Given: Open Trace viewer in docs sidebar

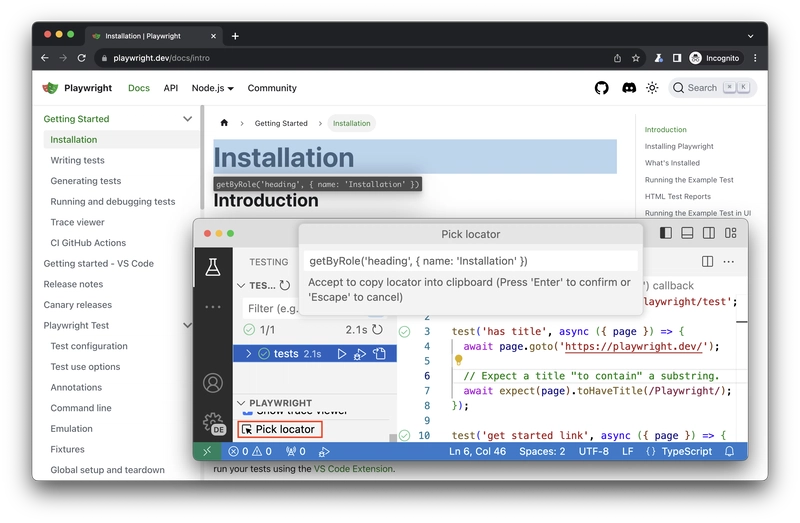Looking at the screenshot, I should [77, 222].
